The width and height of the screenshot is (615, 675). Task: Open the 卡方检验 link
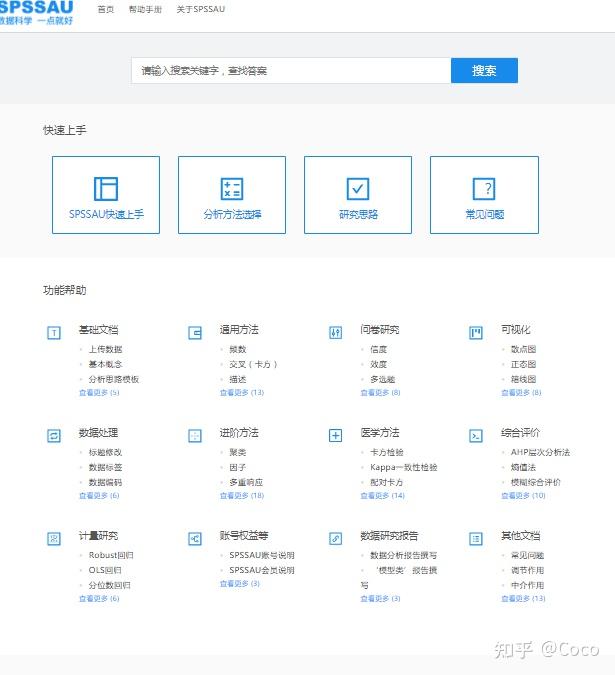(387, 452)
